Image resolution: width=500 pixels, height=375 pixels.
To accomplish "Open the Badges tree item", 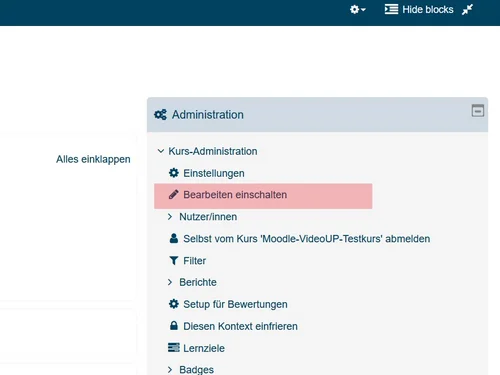I will [x=196, y=370].
